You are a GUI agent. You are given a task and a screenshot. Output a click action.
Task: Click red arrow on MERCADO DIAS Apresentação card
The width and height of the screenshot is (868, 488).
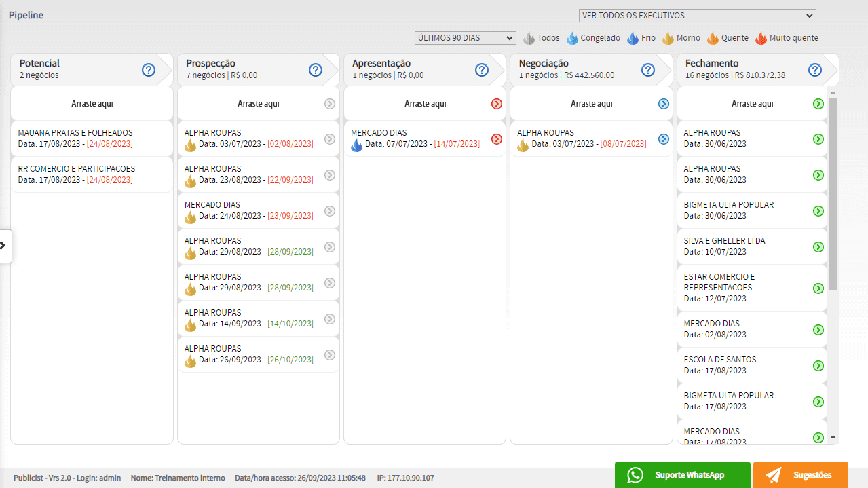[497, 139]
